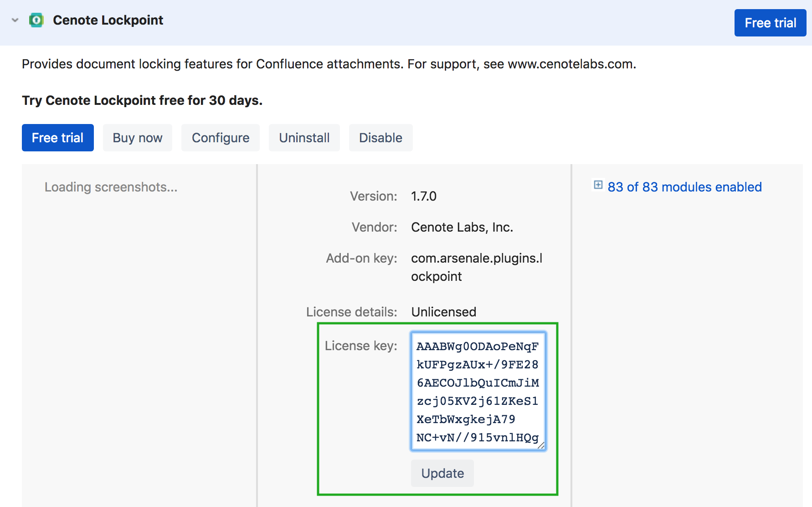Click the add-on key com.arsenale.plugins.lockpoint

pyautogui.click(x=477, y=267)
